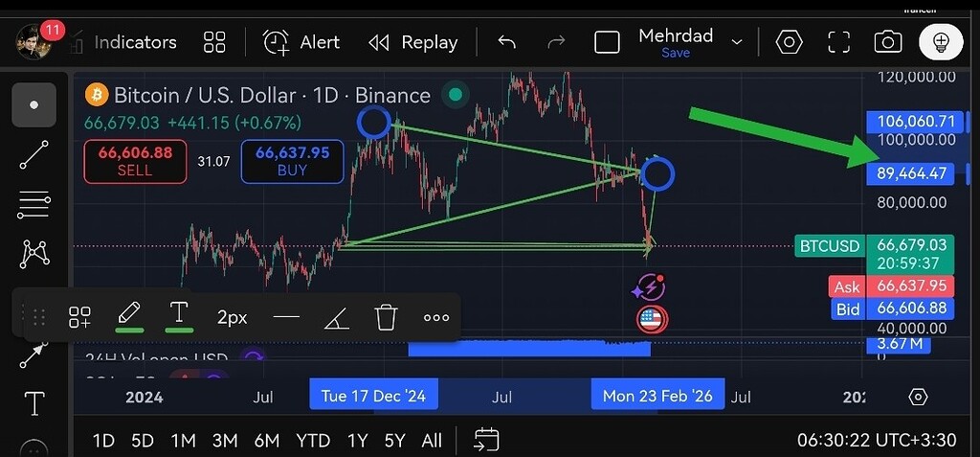
Task: Click Mehrdad layout Save link
Action: click(676, 54)
